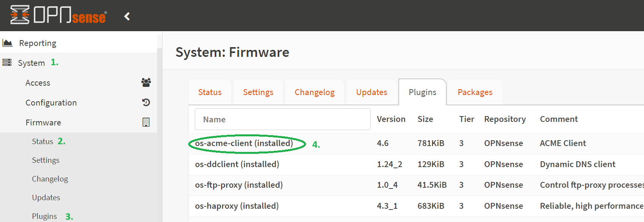Viewport: 644px width, 222px height.
Task: Expand the Reporting menu section
Action: click(38, 43)
